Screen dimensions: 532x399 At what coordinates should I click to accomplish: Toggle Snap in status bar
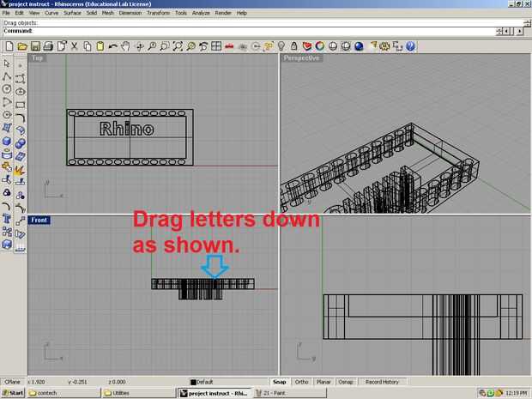(279, 382)
